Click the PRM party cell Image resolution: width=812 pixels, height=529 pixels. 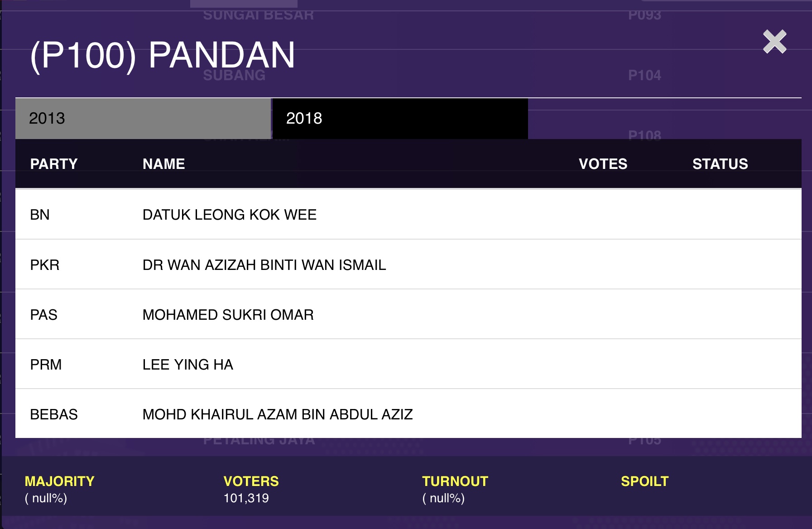46,365
